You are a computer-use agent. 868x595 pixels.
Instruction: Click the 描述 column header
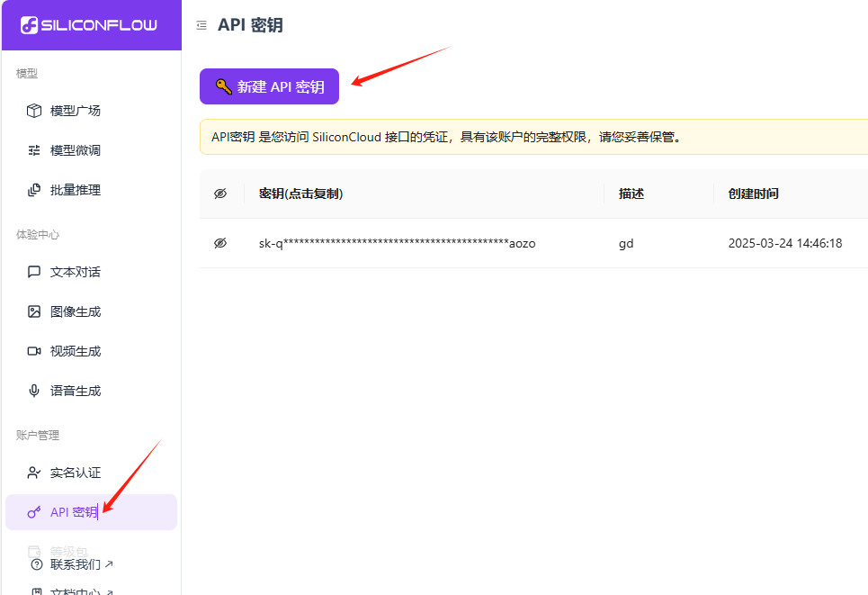tap(631, 194)
